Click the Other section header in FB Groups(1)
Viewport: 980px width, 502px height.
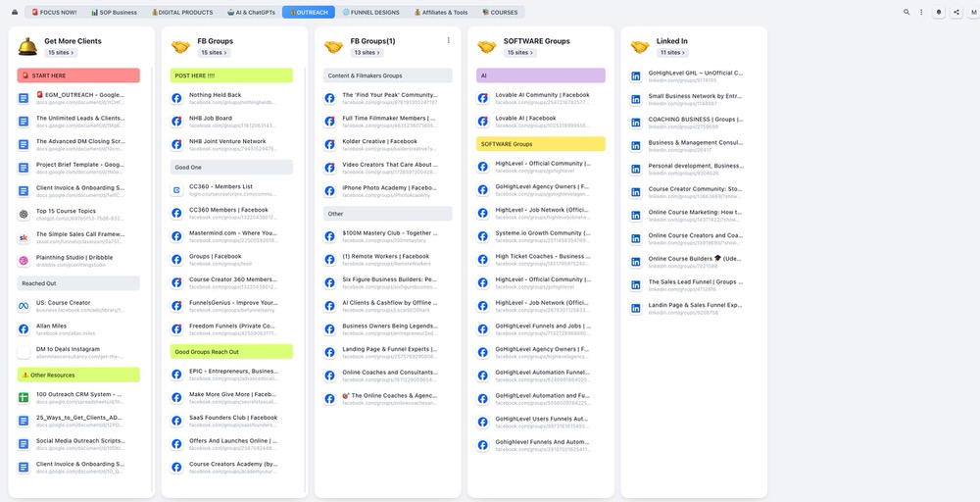pos(388,214)
